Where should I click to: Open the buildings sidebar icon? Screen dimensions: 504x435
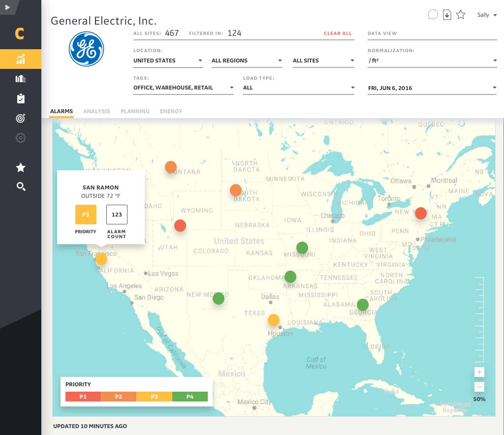coord(21,79)
